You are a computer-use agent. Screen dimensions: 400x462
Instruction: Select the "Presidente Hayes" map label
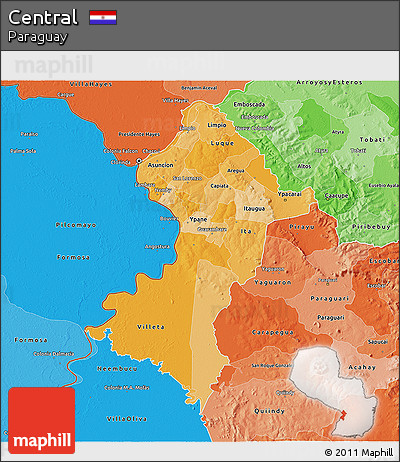tap(139, 134)
